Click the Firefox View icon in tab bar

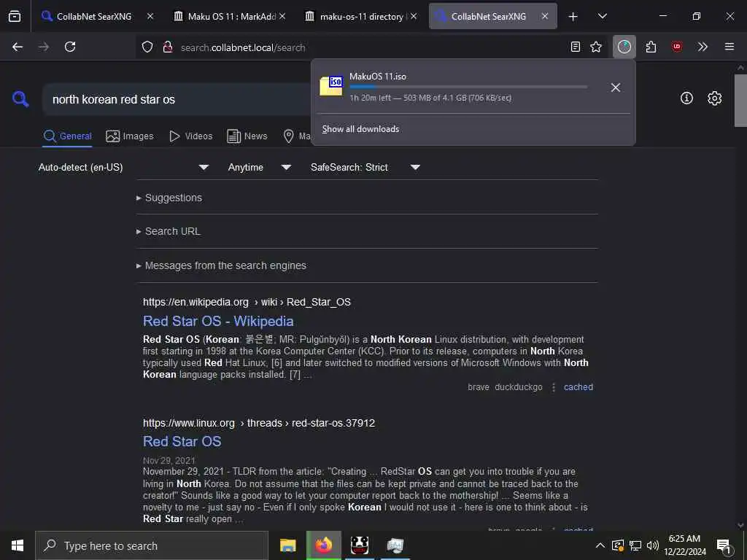(x=15, y=16)
